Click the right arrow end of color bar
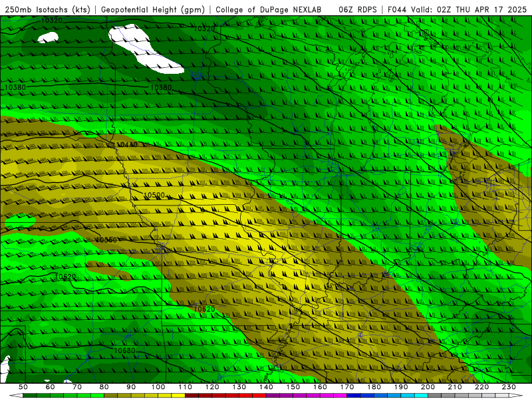The width and height of the screenshot is (532, 399). [516, 396]
